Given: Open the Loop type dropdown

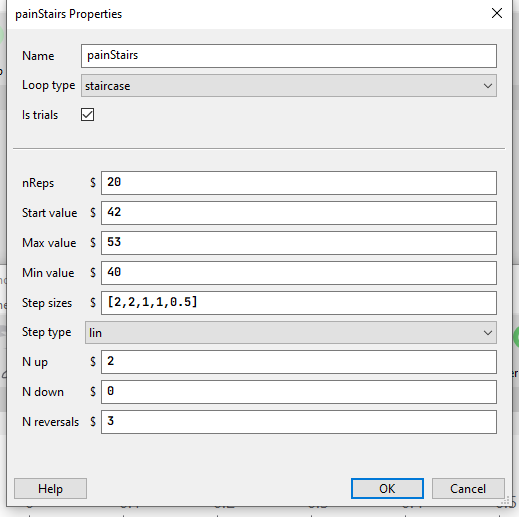Looking at the screenshot, I should point(289,86).
